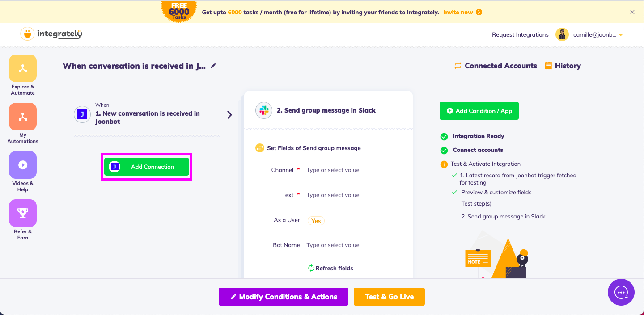Click the Bot Name input field
This screenshot has width=644, height=315.
(354, 245)
